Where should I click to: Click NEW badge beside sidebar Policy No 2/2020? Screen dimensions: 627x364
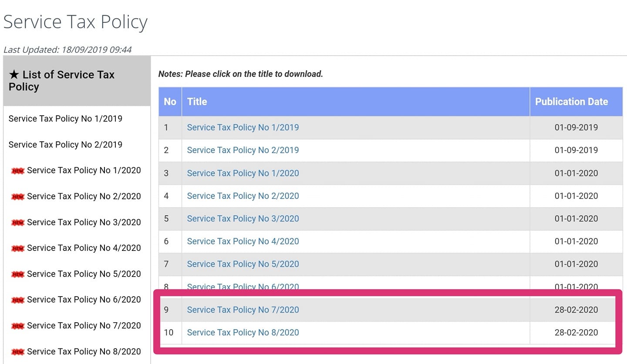click(17, 197)
